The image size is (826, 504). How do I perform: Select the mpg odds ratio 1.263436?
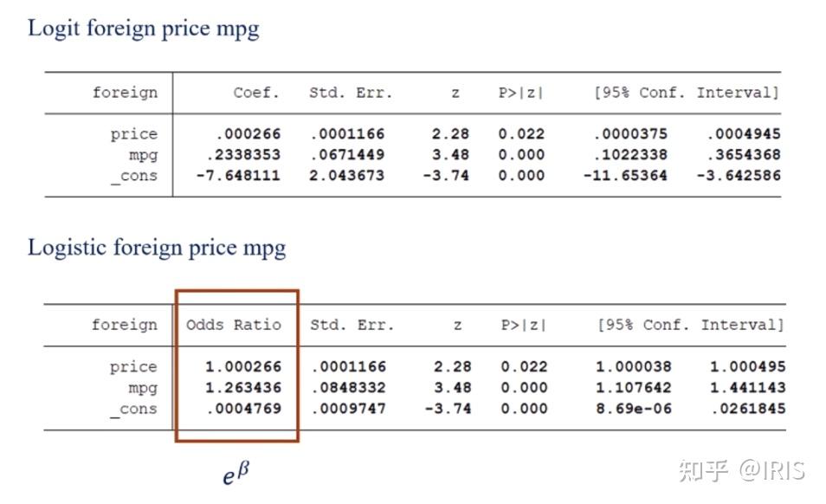(243, 388)
